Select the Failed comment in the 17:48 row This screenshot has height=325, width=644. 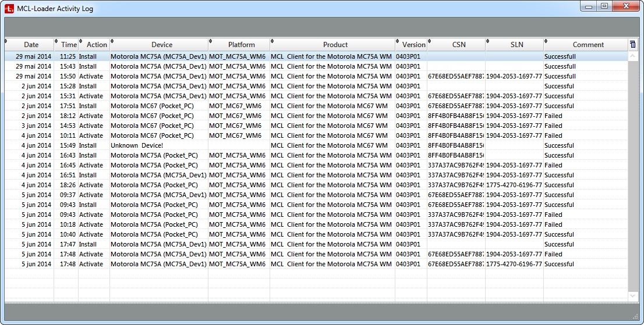tap(553, 254)
